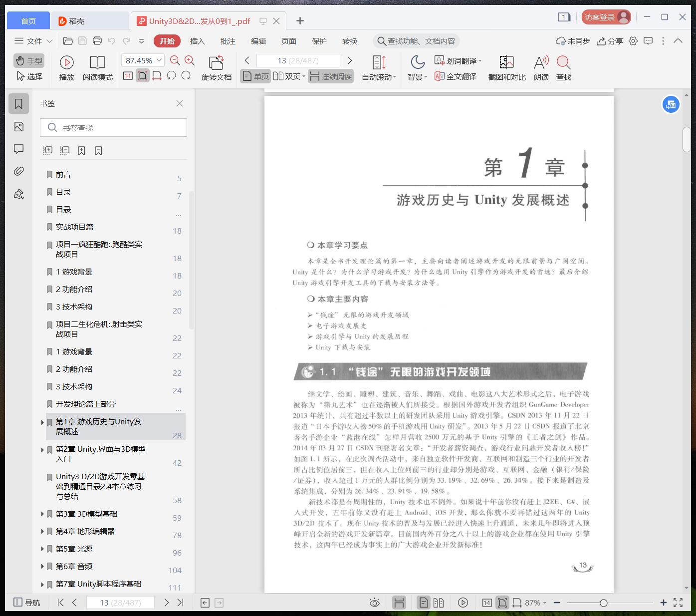Click the 访客登录 login button

pyautogui.click(x=606, y=17)
